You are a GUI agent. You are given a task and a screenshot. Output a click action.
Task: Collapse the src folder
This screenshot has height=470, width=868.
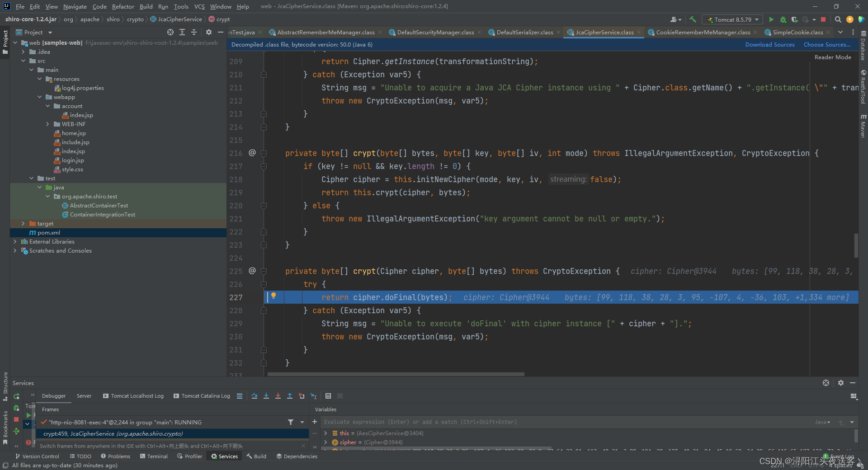click(23, 61)
